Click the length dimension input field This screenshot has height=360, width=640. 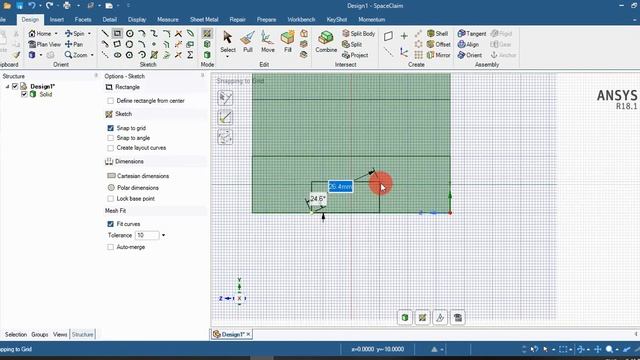(x=340, y=187)
